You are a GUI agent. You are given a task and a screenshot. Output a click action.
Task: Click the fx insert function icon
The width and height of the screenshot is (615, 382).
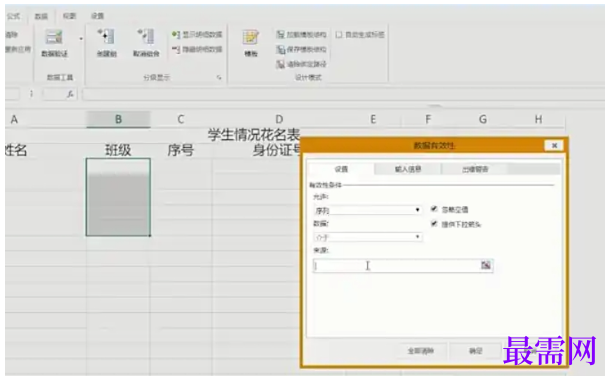[70, 94]
